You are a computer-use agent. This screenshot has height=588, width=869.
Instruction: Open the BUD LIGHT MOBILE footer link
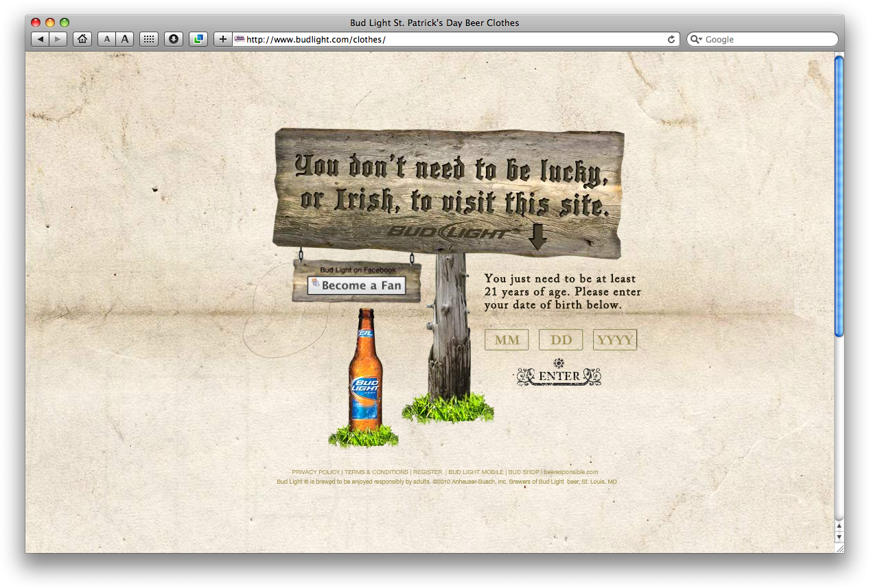pos(476,472)
